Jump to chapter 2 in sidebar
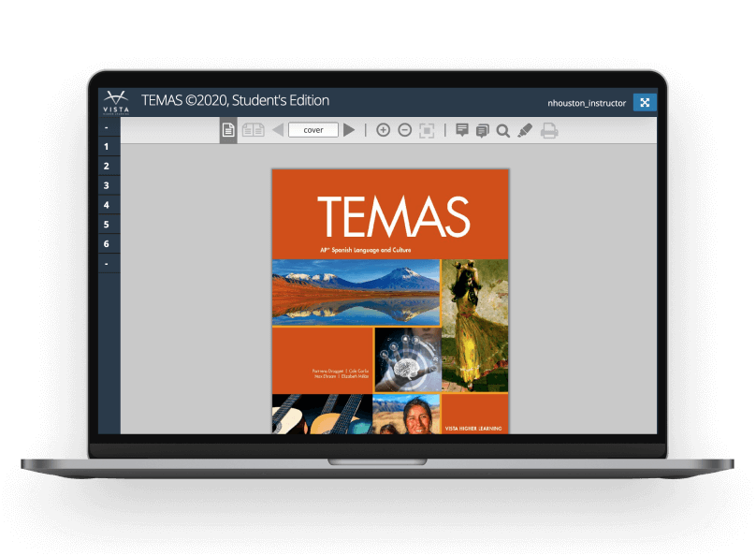This screenshot has width=756, height=555. tap(107, 167)
